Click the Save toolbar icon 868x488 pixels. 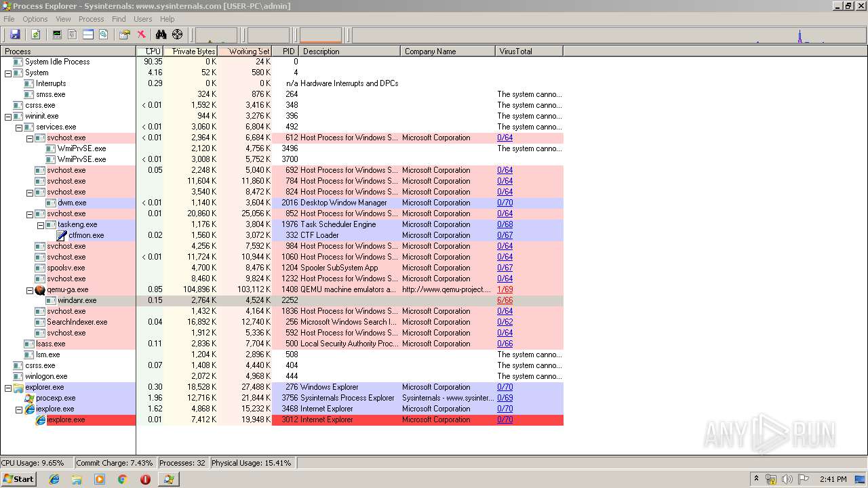(15, 35)
